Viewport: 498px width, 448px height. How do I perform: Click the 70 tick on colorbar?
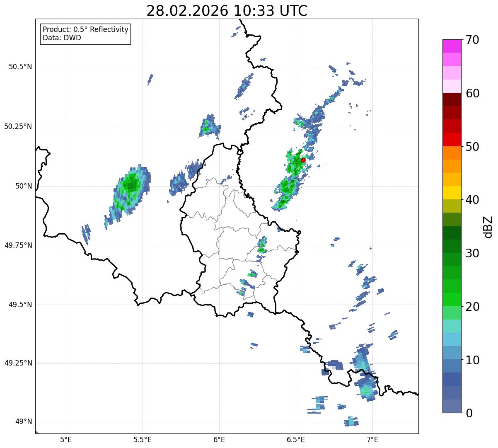[472, 40]
